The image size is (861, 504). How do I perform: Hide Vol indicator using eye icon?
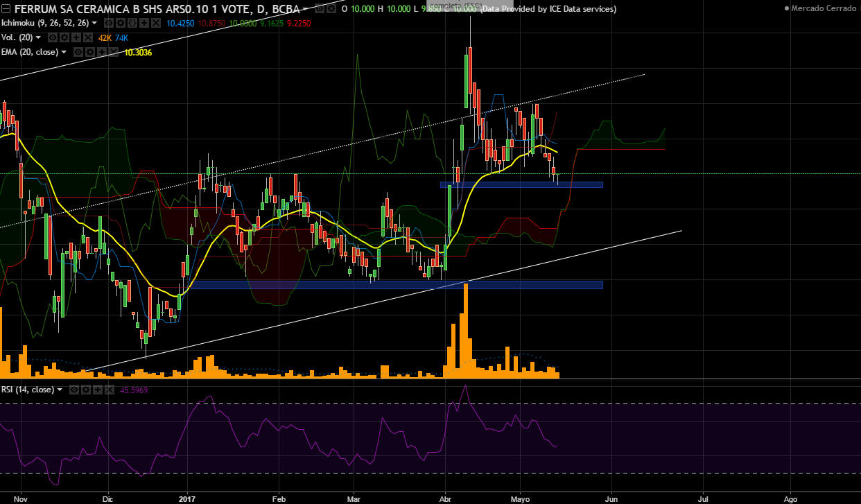click(x=53, y=37)
